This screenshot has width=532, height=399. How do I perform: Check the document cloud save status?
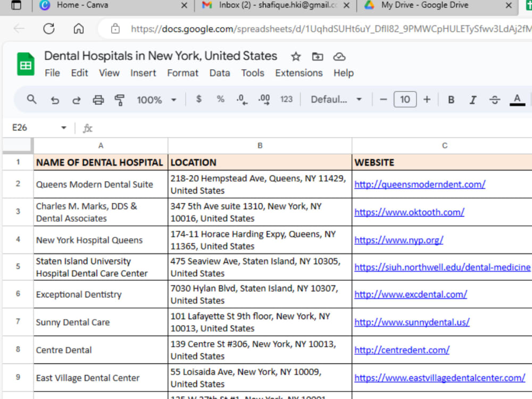click(339, 56)
